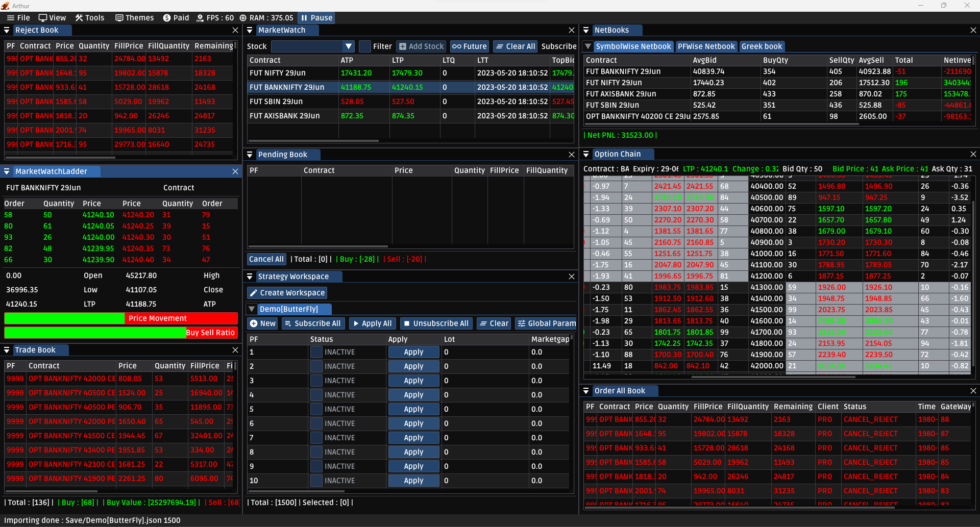The image size is (980, 527).
Task: Click Clear in strategy toolbar
Action: pyautogui.click(x=494, y=323)
